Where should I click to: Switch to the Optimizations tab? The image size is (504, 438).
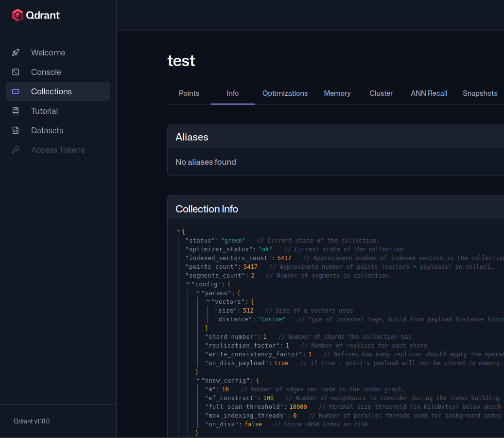click(x=285, y=93)
